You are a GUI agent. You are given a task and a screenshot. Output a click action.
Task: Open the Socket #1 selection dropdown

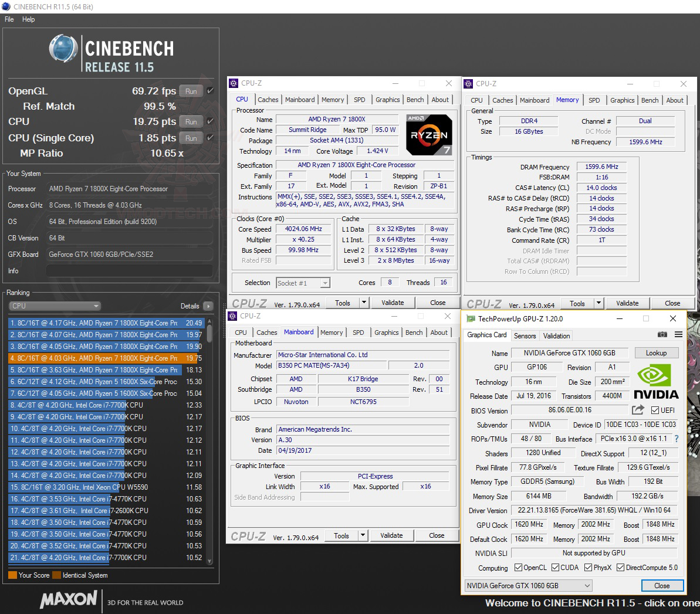(303, 283)
